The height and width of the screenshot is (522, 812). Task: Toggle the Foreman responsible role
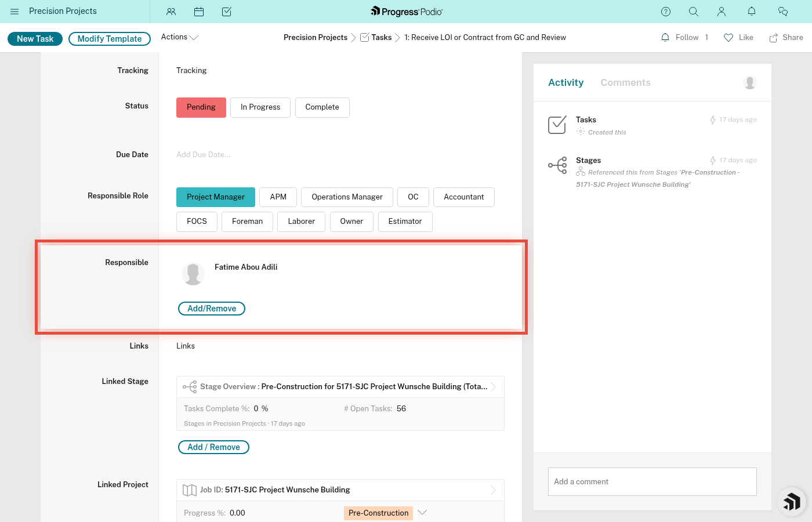point(247,222)
